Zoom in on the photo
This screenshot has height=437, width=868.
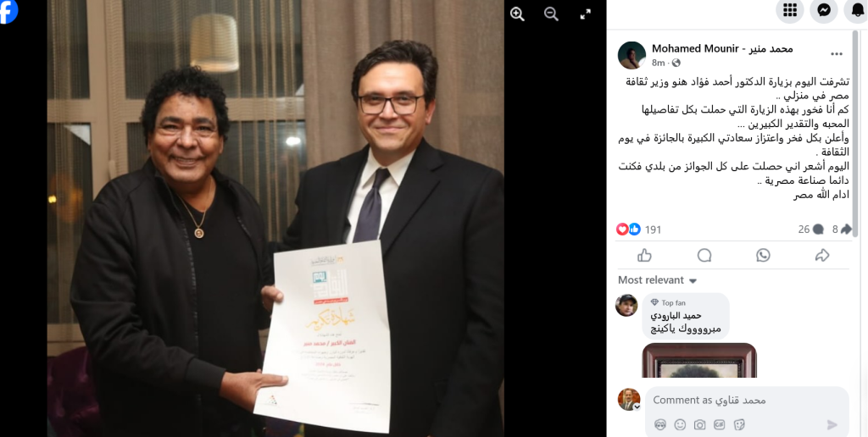click(x=517, y=14)
